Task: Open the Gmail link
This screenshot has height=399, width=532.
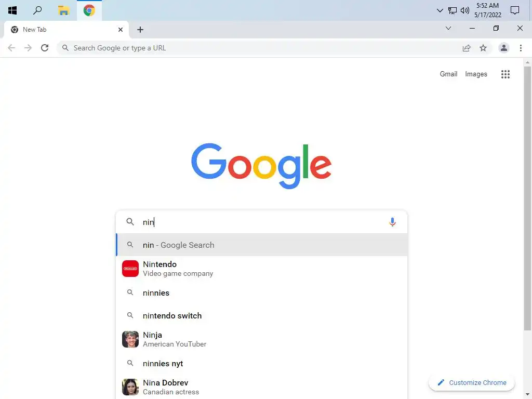Action: 448,74
